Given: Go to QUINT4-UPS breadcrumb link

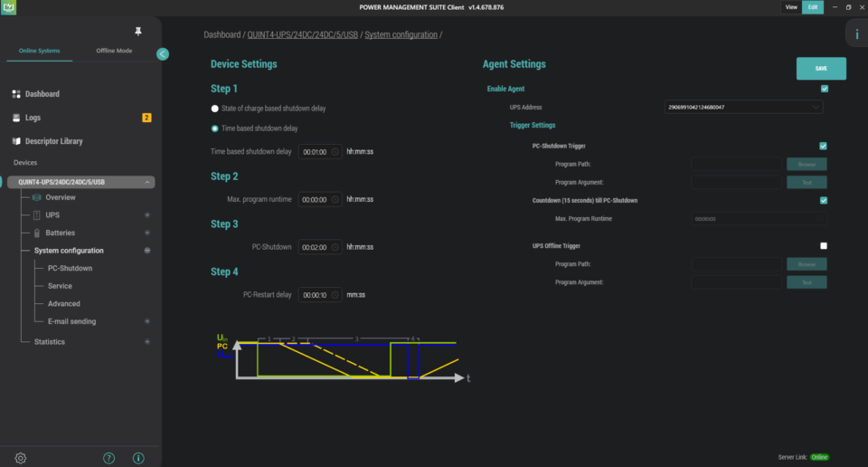Looking at the screenshot, I should [302, 34].
